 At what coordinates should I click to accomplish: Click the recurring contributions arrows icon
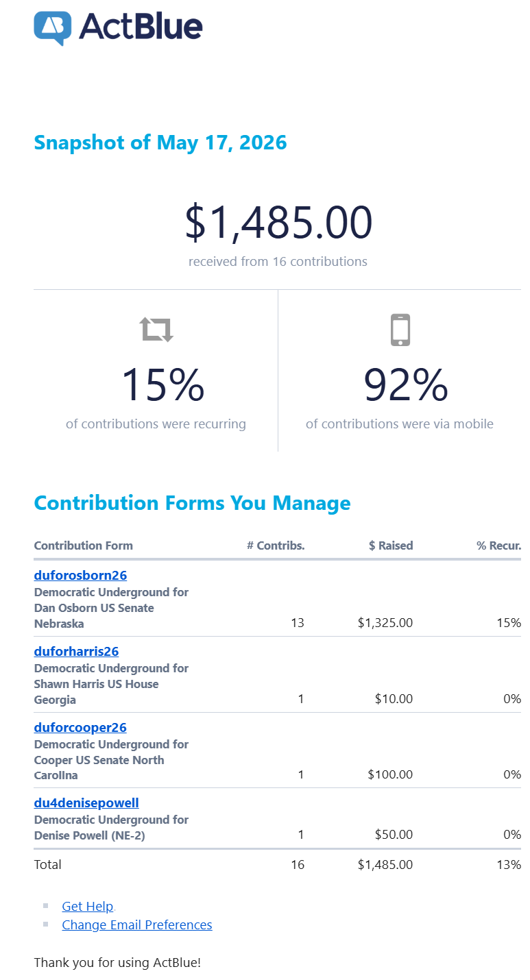click(x=157, y=330)
